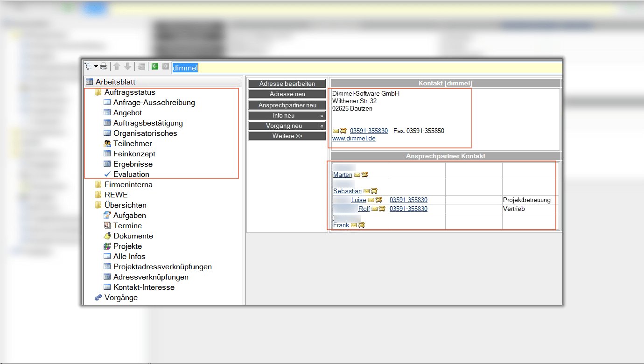Click the email icon next to Marten

pyautogui.click(x=357, y=175)
